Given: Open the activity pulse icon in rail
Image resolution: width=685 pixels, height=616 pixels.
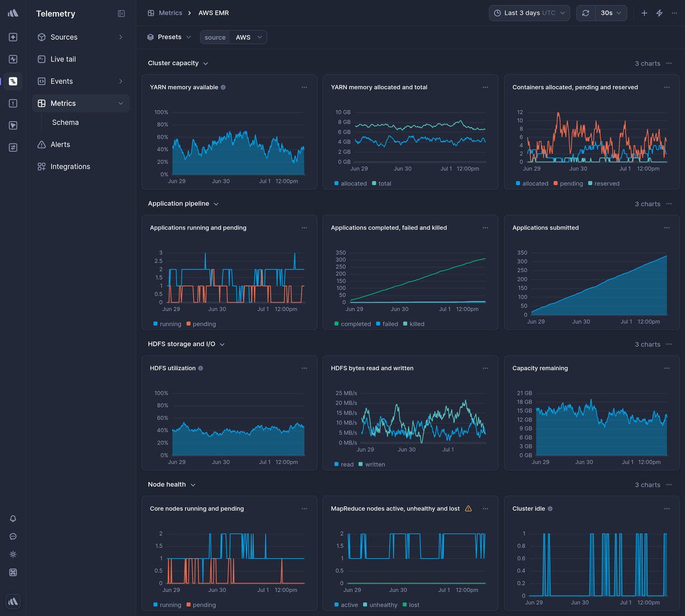Looking at the screenshot, I should pyautogui.click(x=13, y=59).
